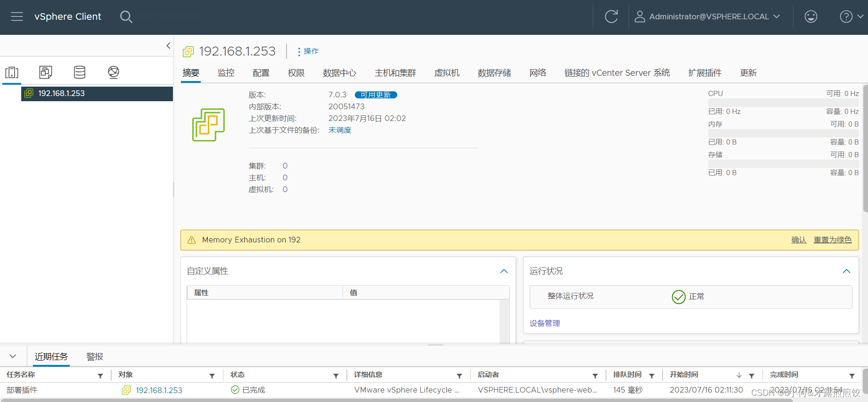The image size is (868, 402).
Task: Switch to VMs and Templates inventory view
Action: click(x=46, y=72)
